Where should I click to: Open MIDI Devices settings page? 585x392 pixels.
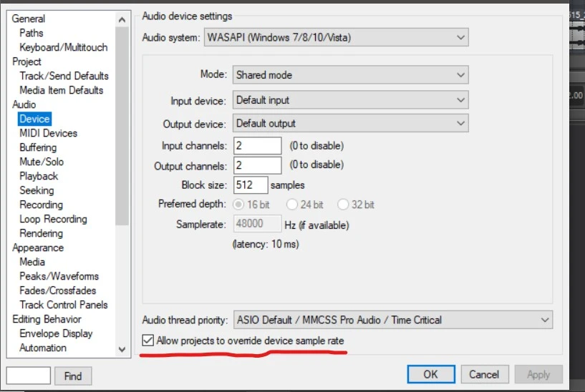48,133
